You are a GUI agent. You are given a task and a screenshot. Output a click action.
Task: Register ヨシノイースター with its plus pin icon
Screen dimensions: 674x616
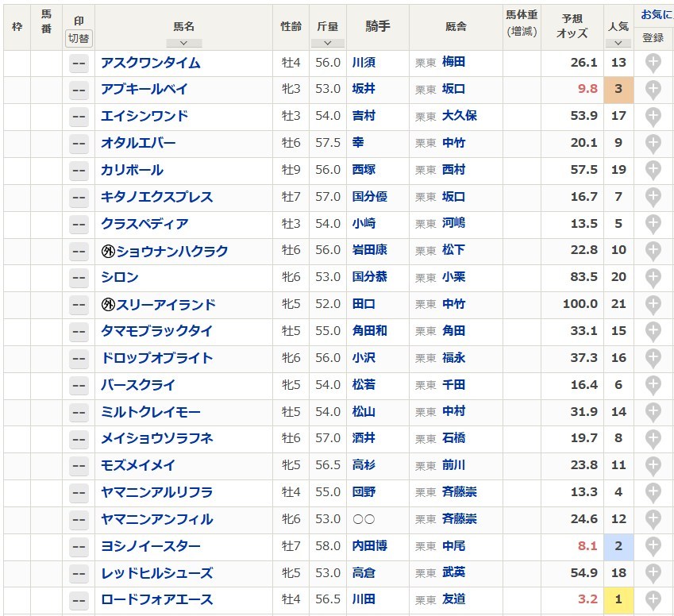pos(653,547)
